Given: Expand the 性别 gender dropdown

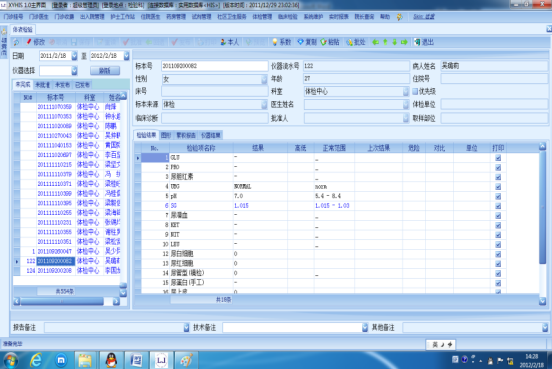Looking at the screenshot, I should (x=264, y=80).
